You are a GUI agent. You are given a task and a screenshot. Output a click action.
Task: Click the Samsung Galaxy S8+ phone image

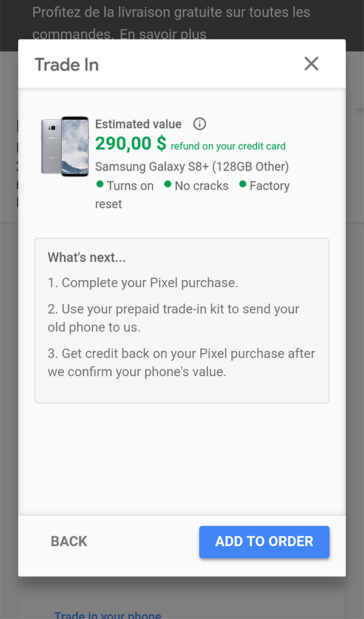(65, 146)
